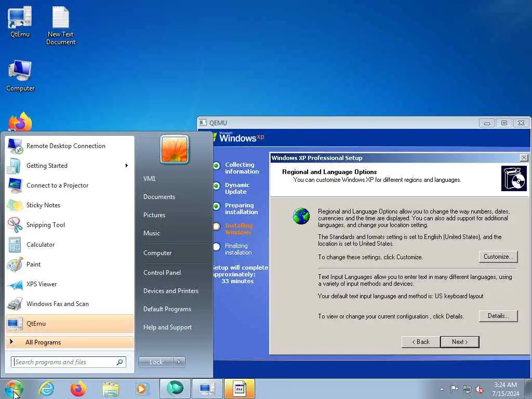Launch the Snipping Tool

pyautogui.click(x=70, y=224)
